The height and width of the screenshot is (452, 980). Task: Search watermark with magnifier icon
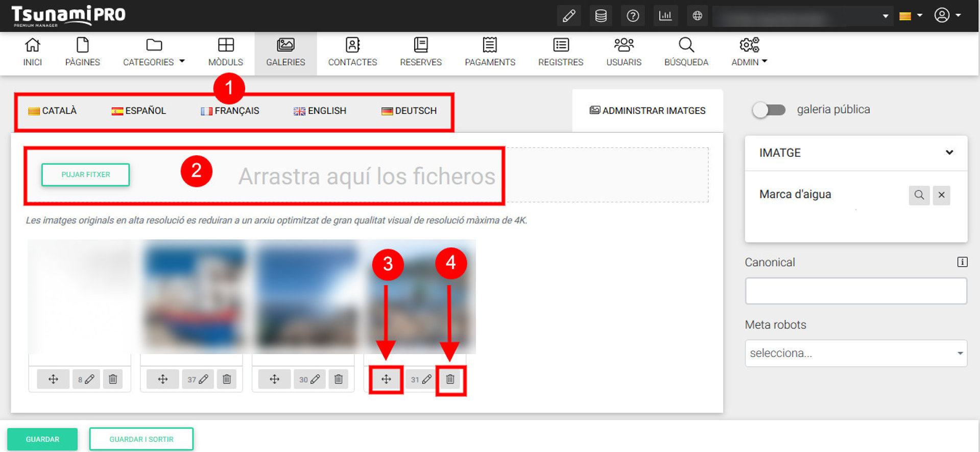pyautogui.click(x=919, y=195)
